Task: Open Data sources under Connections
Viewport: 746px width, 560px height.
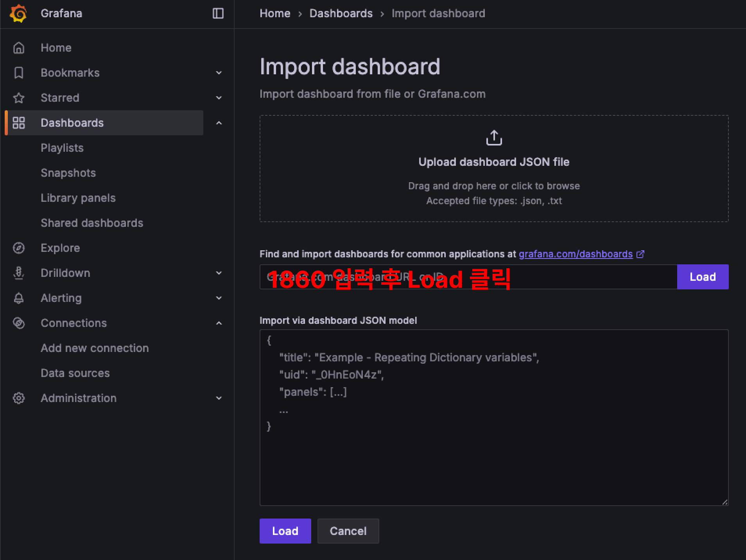Action: click(75, 373)
